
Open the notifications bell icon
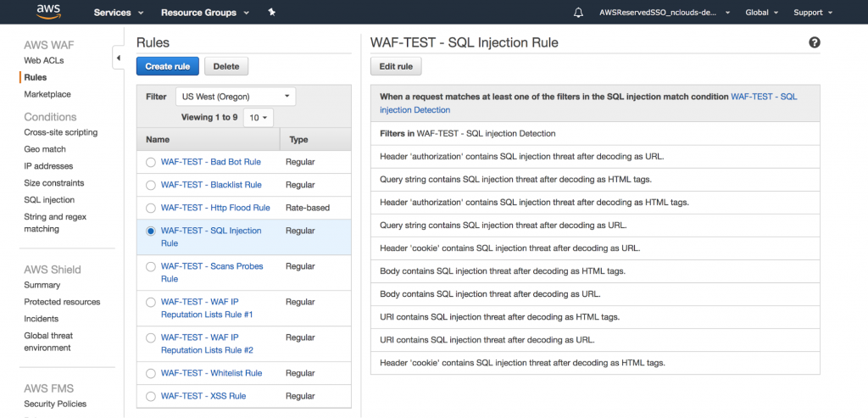[579, 13]
